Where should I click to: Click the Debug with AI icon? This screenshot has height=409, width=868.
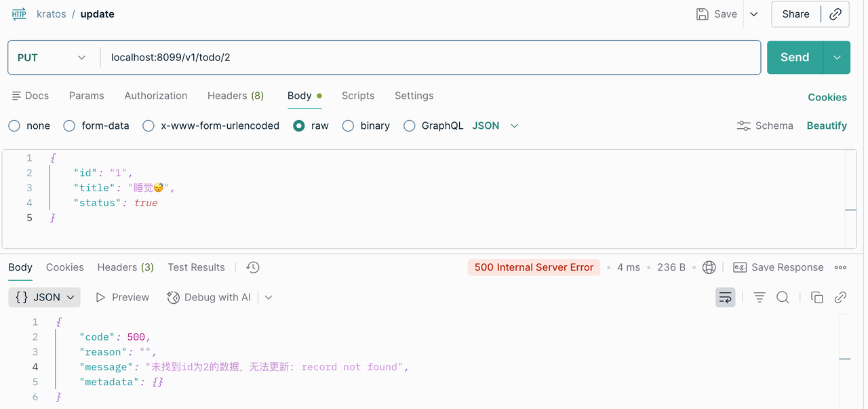pos(173,297)
